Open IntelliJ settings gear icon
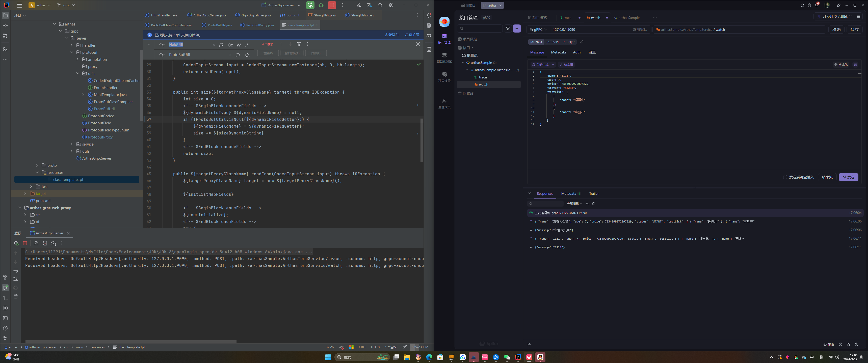 (391, 5)
